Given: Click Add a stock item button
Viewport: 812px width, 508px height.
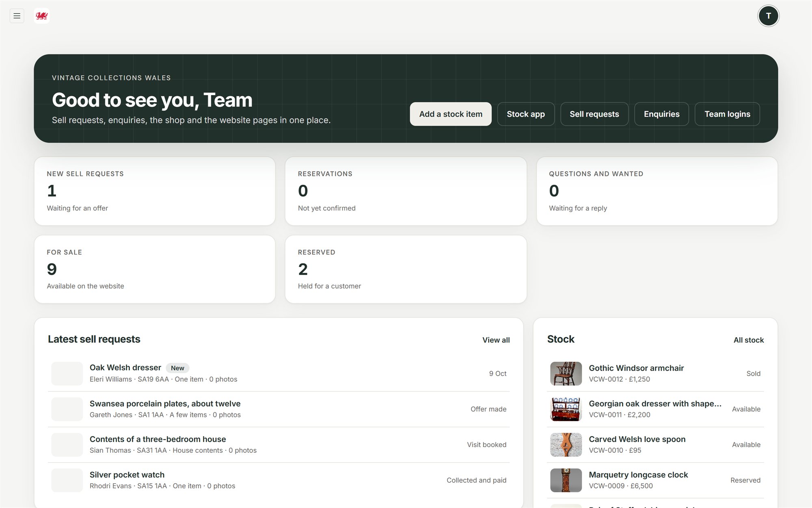Looking at the screenshot, I should pyautogui.click(x=451, y=114).
